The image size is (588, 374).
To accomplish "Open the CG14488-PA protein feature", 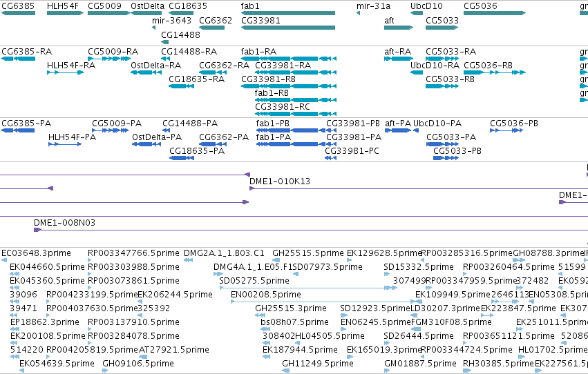I will pos(167,130).
